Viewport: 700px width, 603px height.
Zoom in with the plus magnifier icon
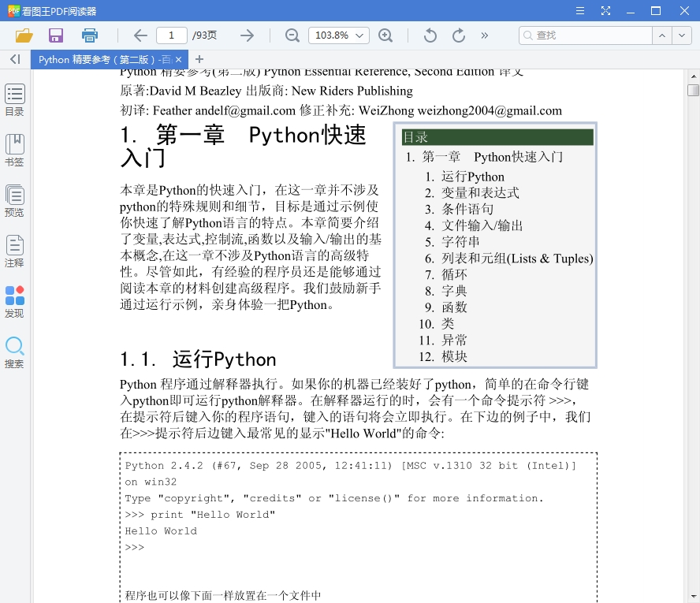tap(385, 35)
